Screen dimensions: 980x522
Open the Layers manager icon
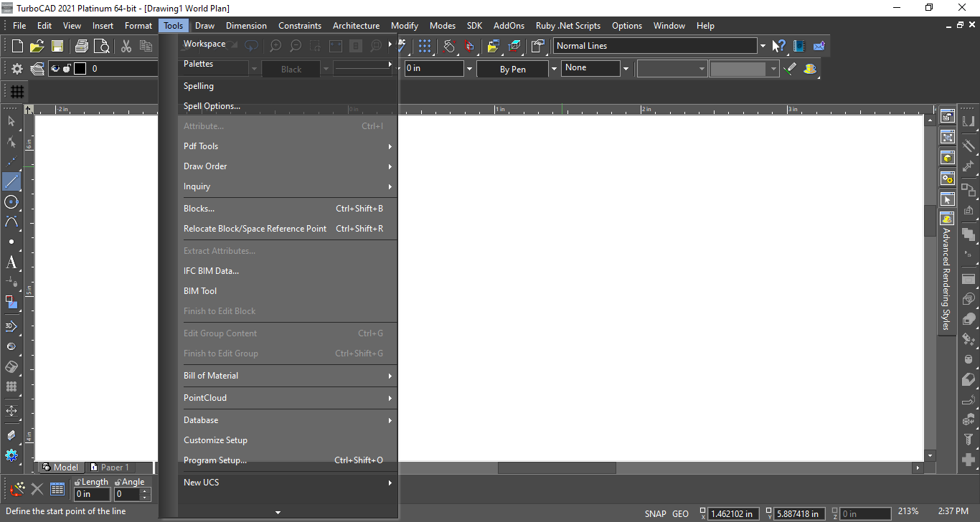tap(37, 69)
